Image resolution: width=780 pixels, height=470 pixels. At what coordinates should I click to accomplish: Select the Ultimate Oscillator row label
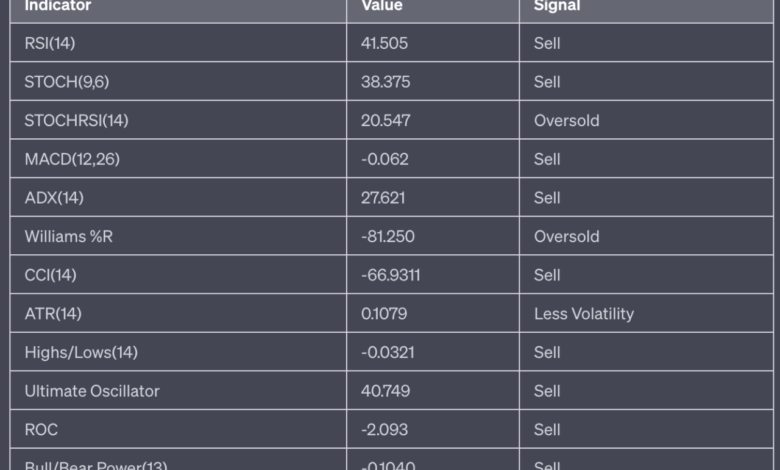click(92, 391)
